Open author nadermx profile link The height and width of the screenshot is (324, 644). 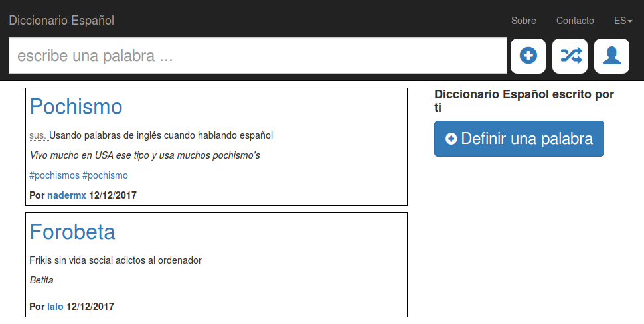[x=66, y=195]
